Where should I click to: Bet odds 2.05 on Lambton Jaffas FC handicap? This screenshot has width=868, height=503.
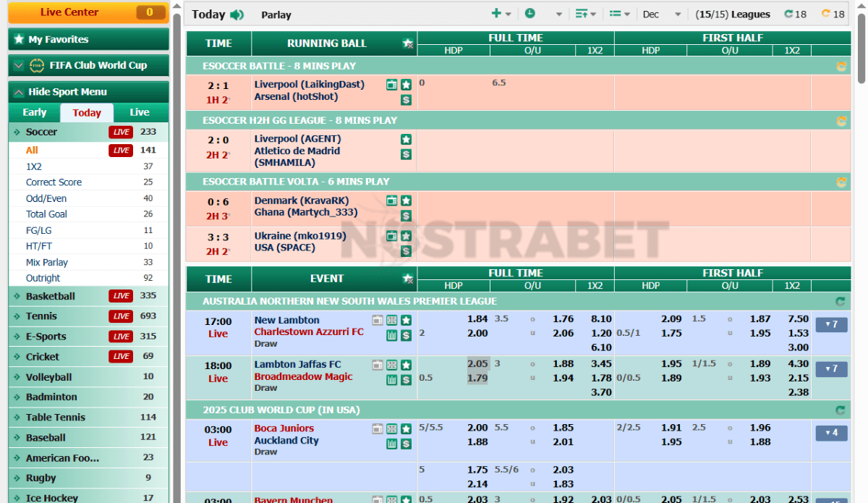(477, 364)
